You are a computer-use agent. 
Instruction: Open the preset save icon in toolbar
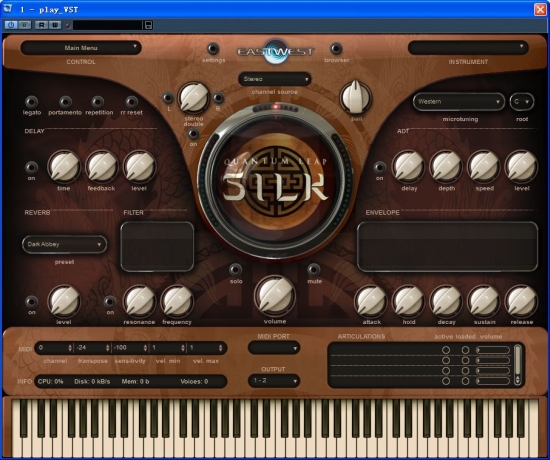(x=148, y=25)
